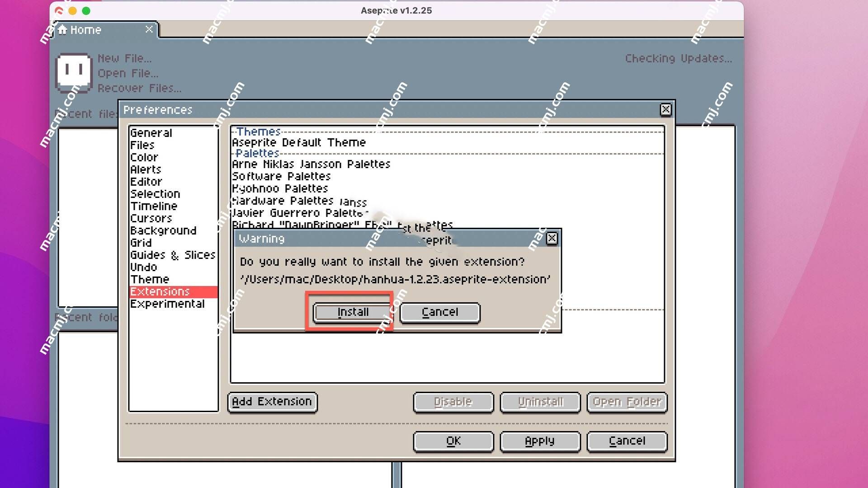The height and width of the screenshot is (488, 868).
Task: Click Cancel at bottom of Preferences
Action: pos(627,441)
